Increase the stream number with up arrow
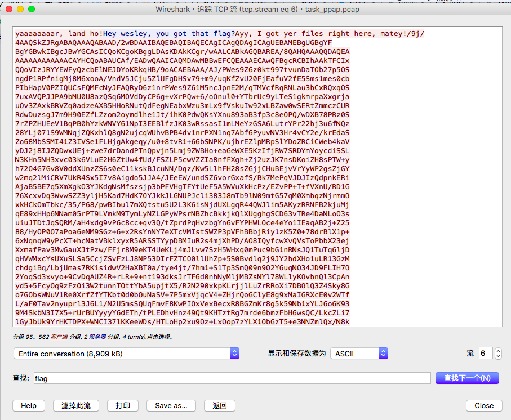This screenshot has height=420, width=511. click(497, 350)
